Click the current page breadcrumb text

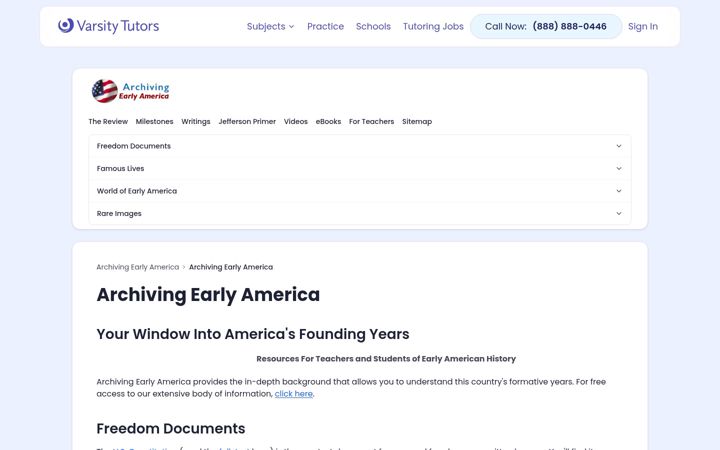231,267
